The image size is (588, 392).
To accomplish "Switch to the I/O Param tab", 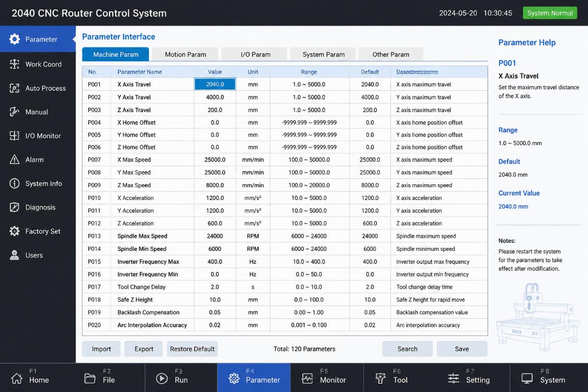I will 255,54.
